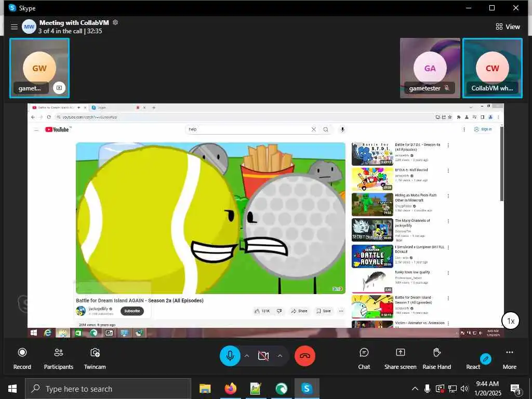
Task: Click the tray microphone icon
Action: (x=427, y=389)
